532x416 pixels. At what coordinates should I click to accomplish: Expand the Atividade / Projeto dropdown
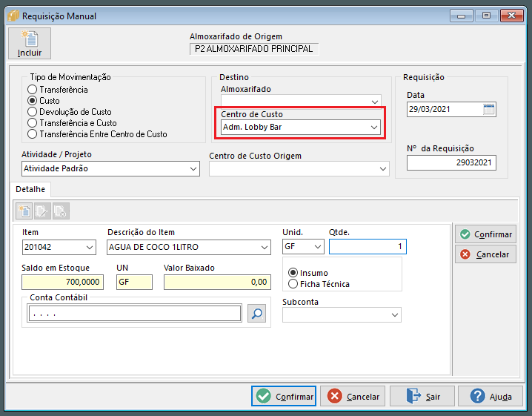point(193,169)
